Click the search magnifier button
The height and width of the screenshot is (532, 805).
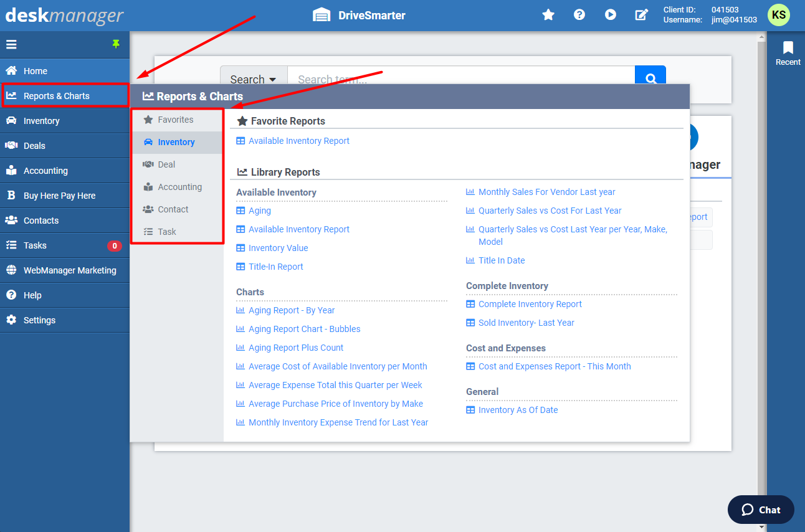[650, 76]
